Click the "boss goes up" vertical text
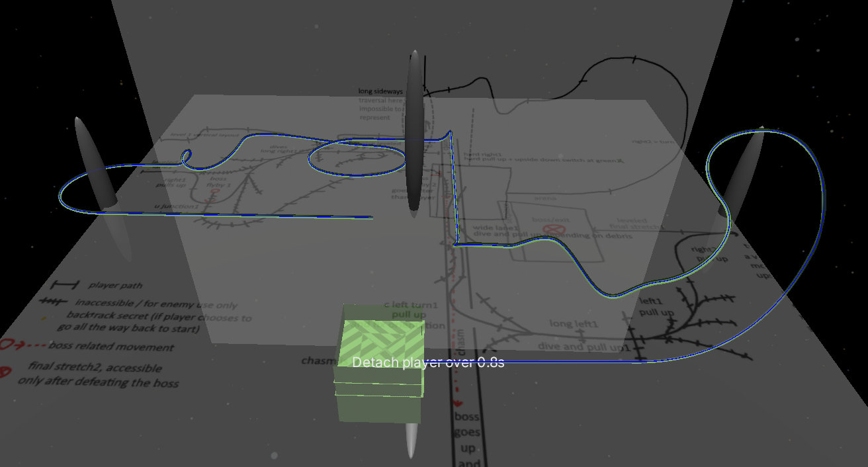 pos(467,433)
